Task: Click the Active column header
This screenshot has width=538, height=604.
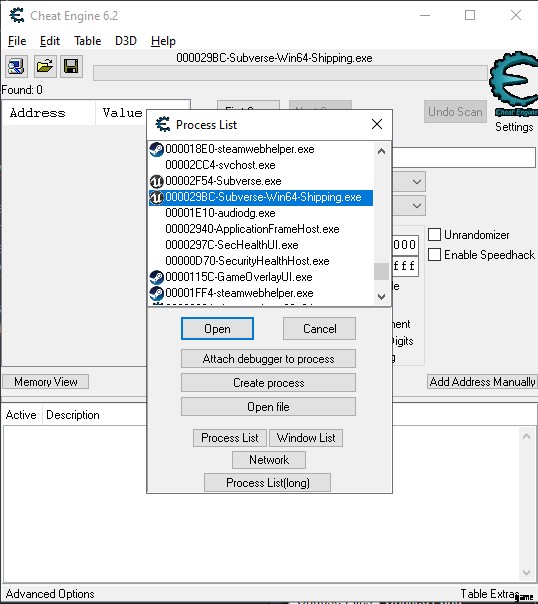Action: click(21, 415)
